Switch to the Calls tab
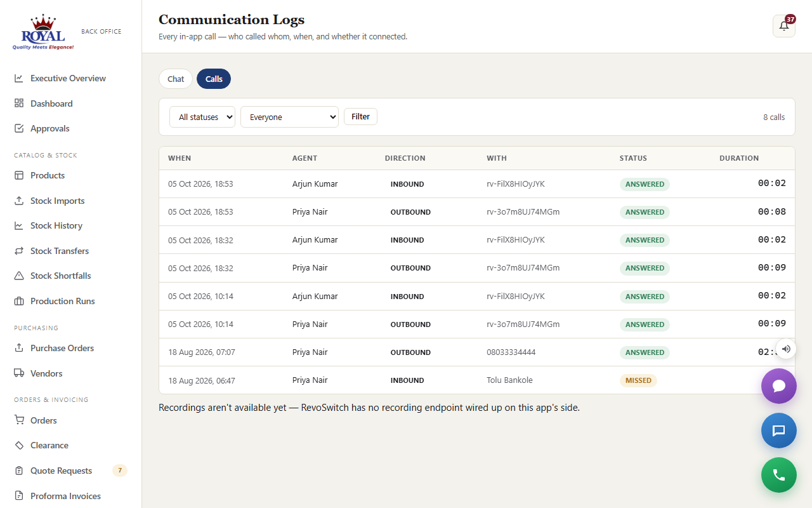The height and width of the screenshot is (508, 812). pyautogui.click(x=214, y=79)
